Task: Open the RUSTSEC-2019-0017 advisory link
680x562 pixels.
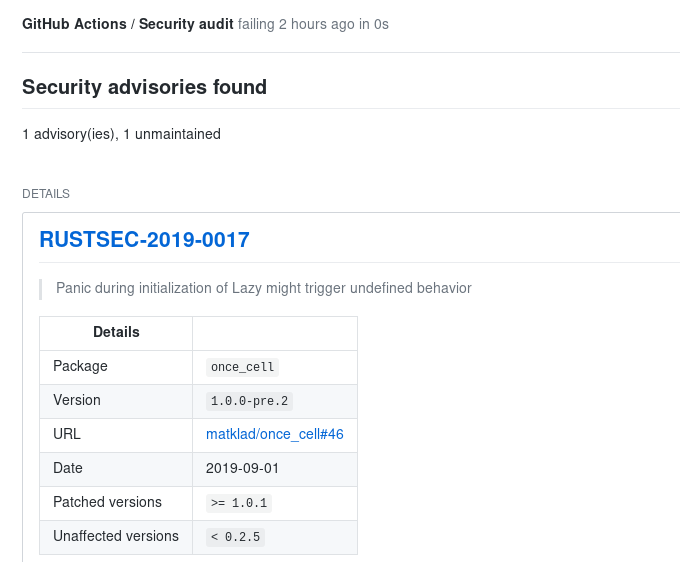Action: pos(144,239)
